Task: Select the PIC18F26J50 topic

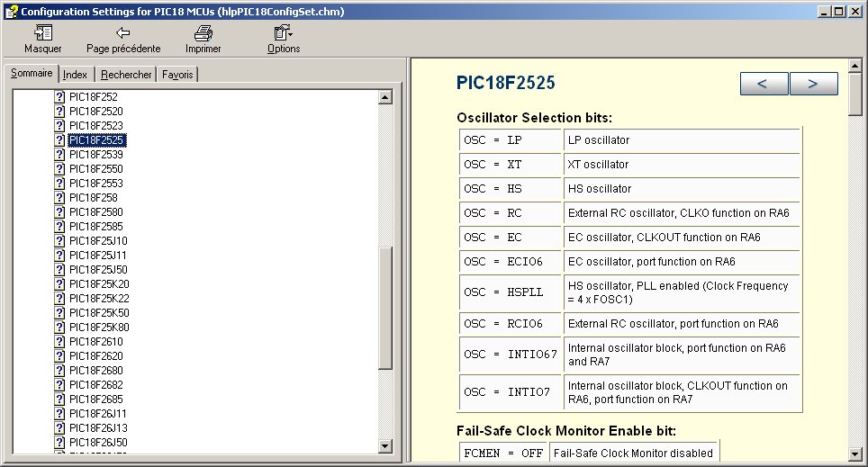Action: pyautogui.click(x=98, y=442)
